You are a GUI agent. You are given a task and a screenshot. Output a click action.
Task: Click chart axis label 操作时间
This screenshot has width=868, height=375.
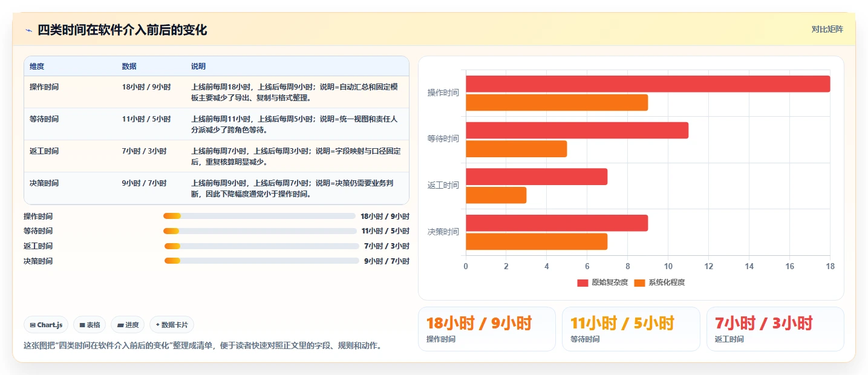coord(443,93)
